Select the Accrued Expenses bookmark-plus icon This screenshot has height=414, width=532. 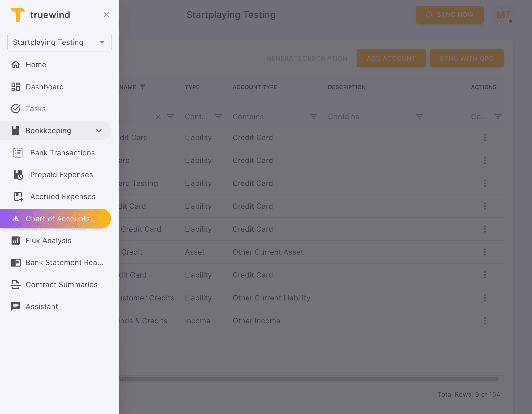tap(18, 197)
